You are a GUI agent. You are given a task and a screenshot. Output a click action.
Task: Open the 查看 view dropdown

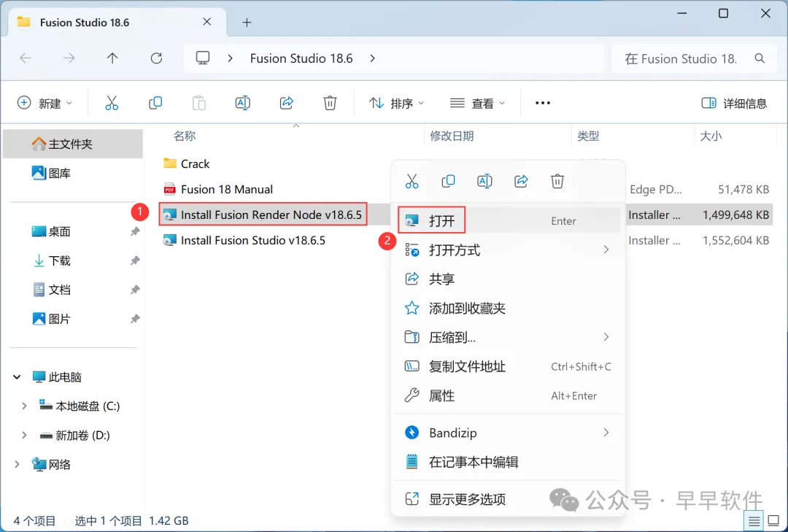click(477, 103)
